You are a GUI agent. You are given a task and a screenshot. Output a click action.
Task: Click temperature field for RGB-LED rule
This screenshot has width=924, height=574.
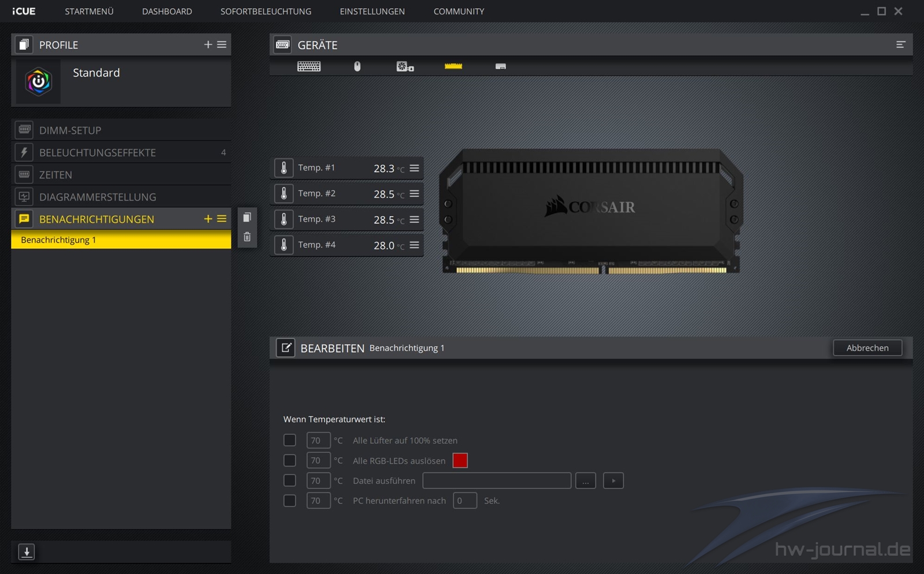pyautogui.click(x=318, y=460)
